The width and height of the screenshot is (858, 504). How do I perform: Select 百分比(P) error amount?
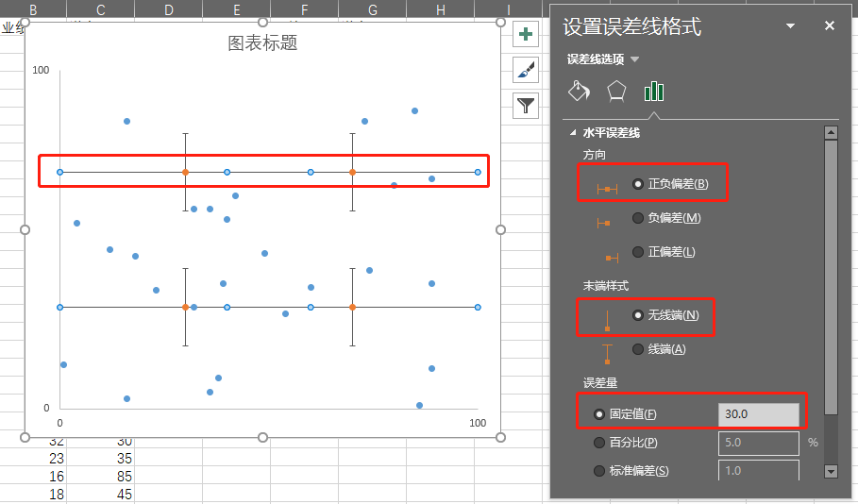pyautogui.click(x=626, y=443)
